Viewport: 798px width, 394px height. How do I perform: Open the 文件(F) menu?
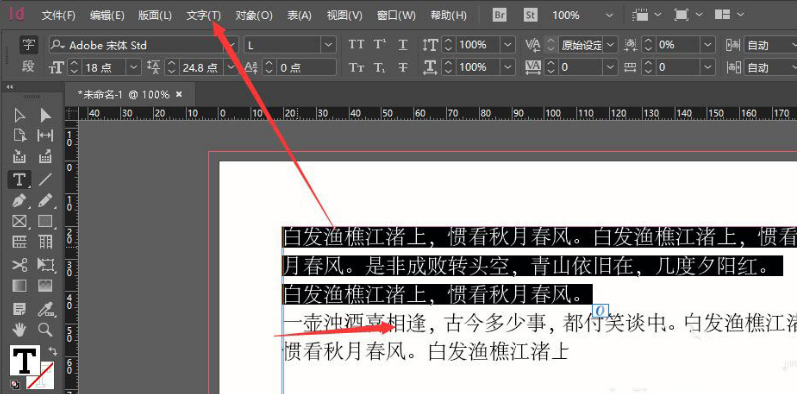[x=59, y=15]
